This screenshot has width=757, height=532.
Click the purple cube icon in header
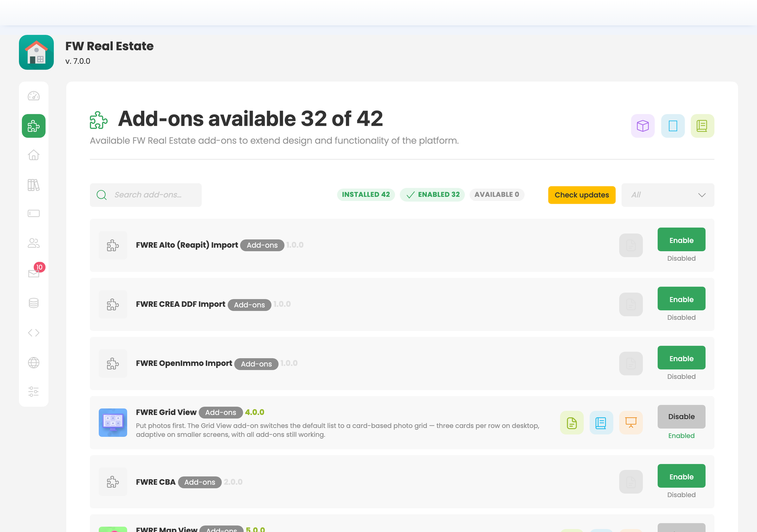643,126
